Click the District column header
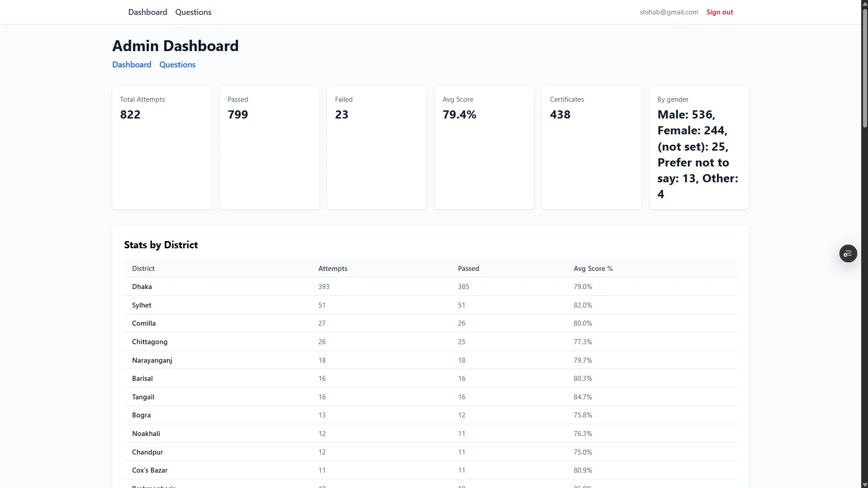 143,269
